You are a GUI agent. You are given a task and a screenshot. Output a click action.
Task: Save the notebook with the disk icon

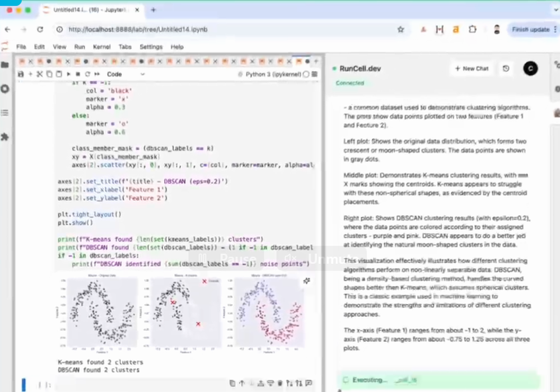coord(21,74)
